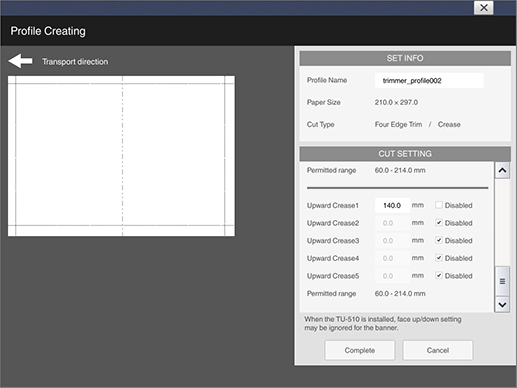This screenshot has width=517, height=388.
Task: Click scroll down arrow in Cut Setting
Action: 502,305
